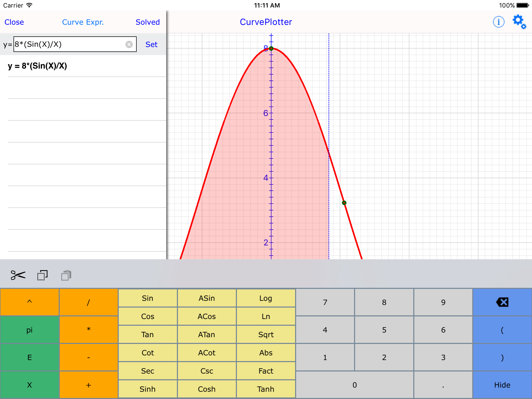Tap the Set button

click(151, 44)
